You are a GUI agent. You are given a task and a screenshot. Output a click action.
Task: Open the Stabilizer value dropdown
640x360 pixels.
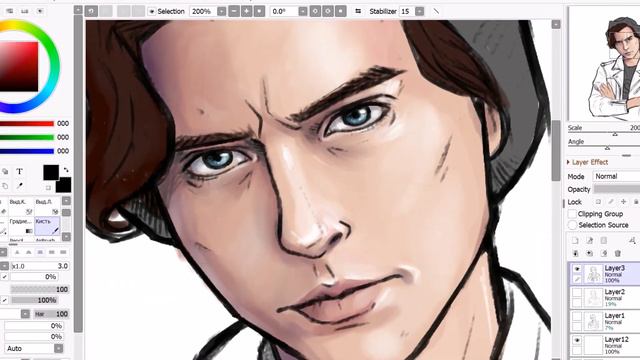tap(420, 11)
